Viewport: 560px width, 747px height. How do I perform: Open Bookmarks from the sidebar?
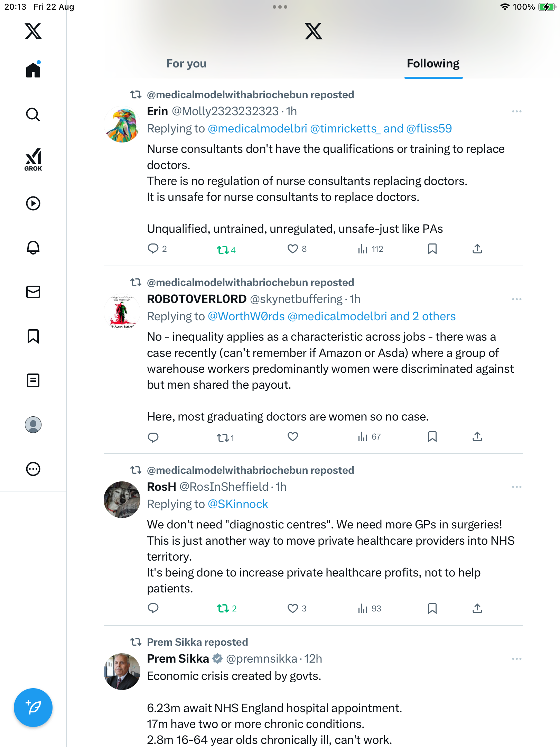33,336
